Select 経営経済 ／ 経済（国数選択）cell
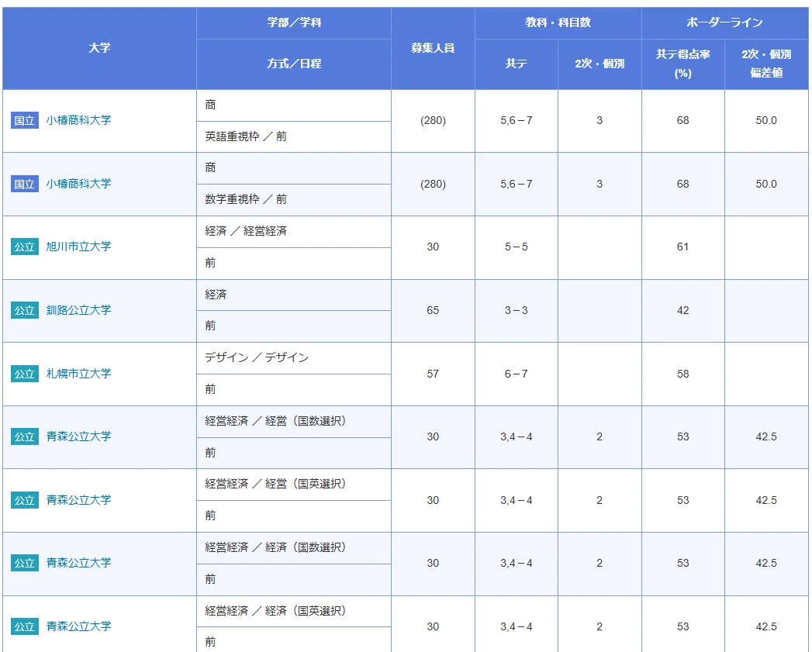This screenshot has height=652, width=812. [294, 548]
